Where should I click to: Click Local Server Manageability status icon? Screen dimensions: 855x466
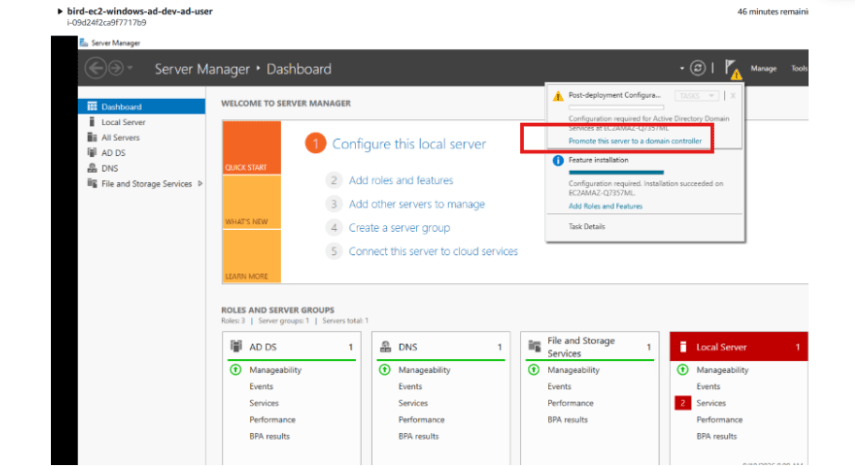click(682, 370)
